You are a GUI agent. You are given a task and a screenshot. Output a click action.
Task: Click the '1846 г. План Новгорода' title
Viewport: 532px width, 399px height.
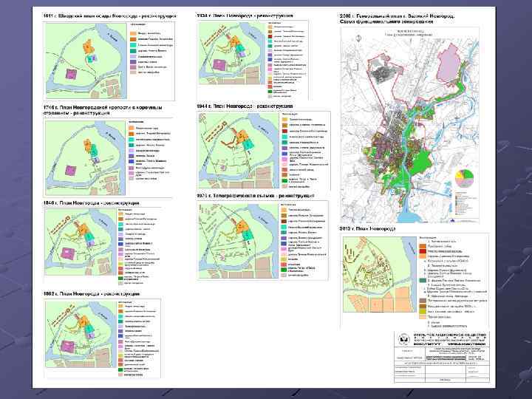[x=91, y=203]
